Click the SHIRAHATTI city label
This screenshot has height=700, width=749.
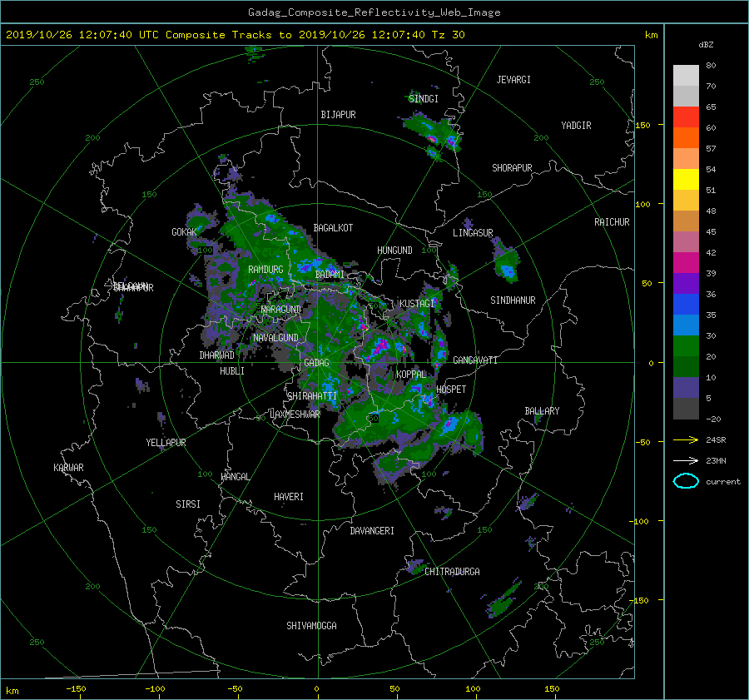tap(312, 396)
